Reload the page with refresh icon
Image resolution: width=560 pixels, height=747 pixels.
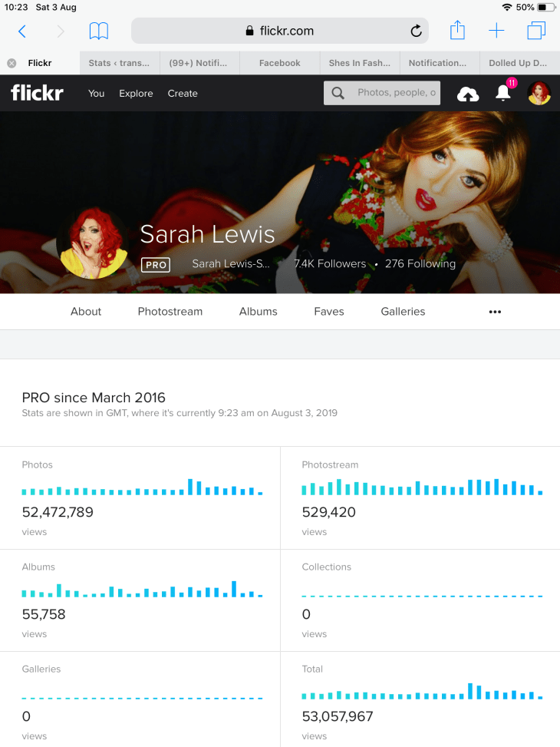coord(416,31)
